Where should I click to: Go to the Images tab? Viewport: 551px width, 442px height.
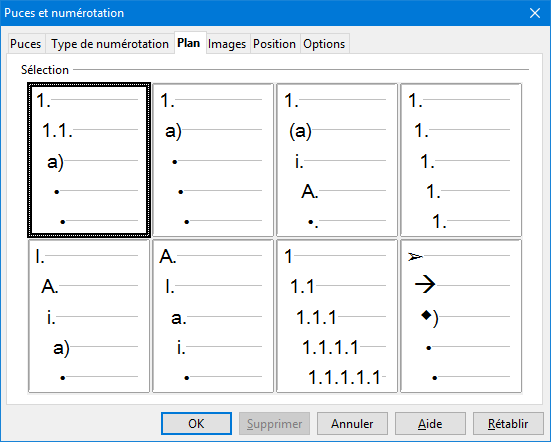227,44
